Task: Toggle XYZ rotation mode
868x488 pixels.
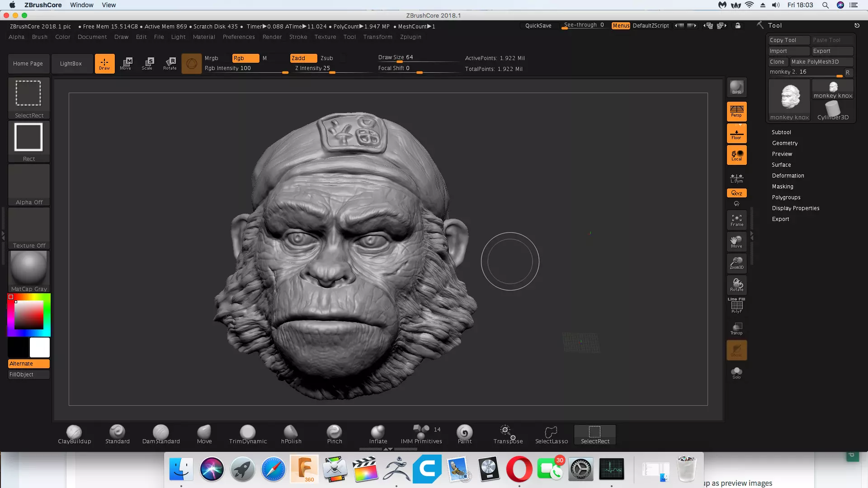Action: pos(736,193)
